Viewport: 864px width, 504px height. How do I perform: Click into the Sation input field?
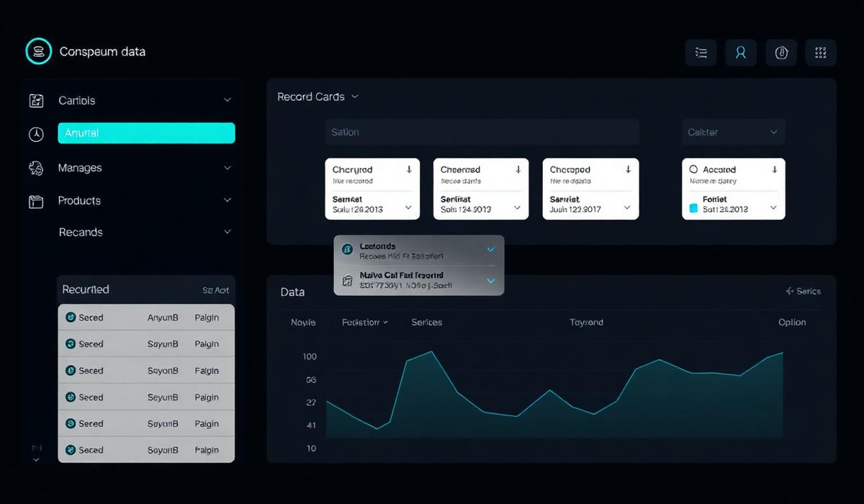tap(482, 132)
